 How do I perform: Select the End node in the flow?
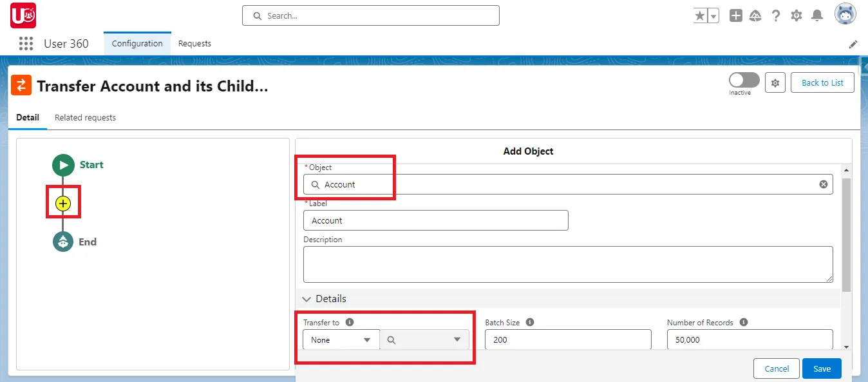(62, 242)
